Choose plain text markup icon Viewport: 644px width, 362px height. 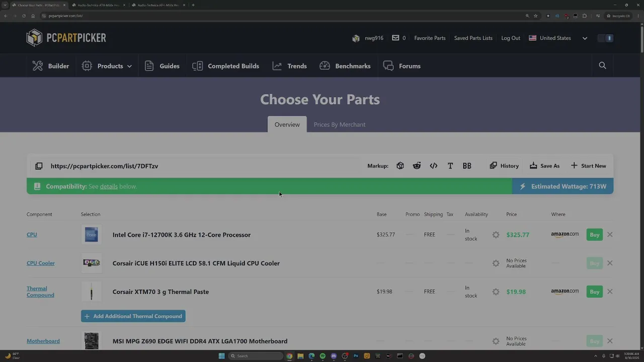pos(450,166)
